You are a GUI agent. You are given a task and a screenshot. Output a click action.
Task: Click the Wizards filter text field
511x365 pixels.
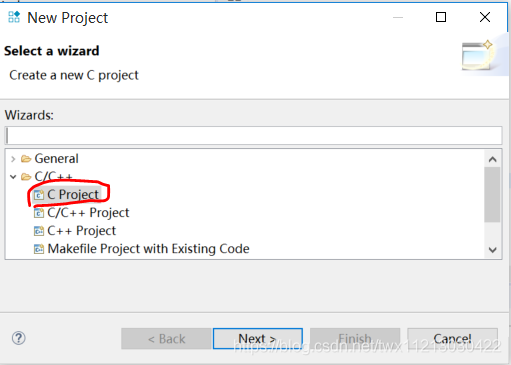pyautogui.click(x=253, y=135)
